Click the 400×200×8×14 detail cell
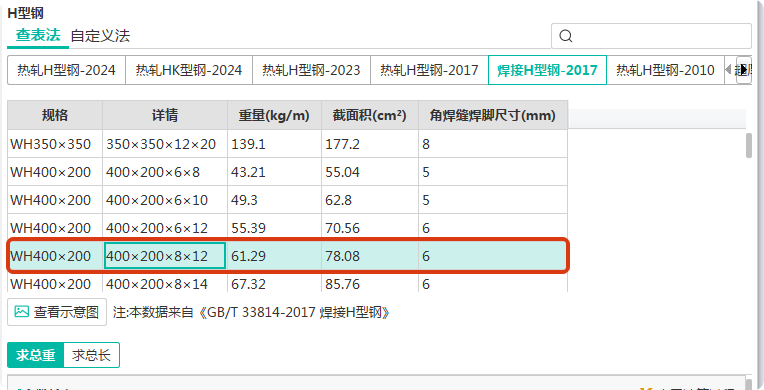Screen dimensions: 764x390 (x=165, y=283)
